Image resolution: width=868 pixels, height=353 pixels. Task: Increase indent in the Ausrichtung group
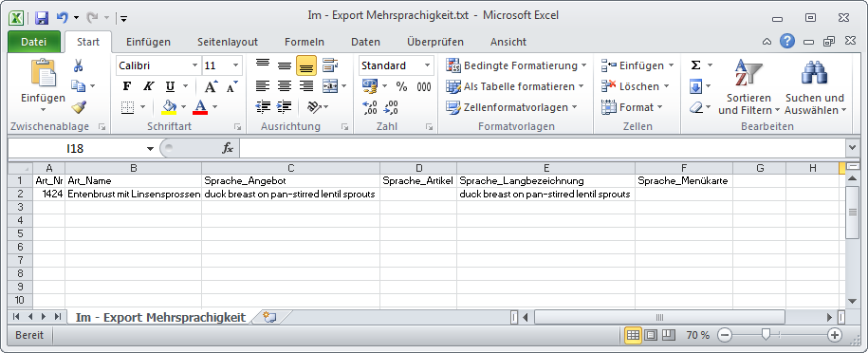pos(284,107)
